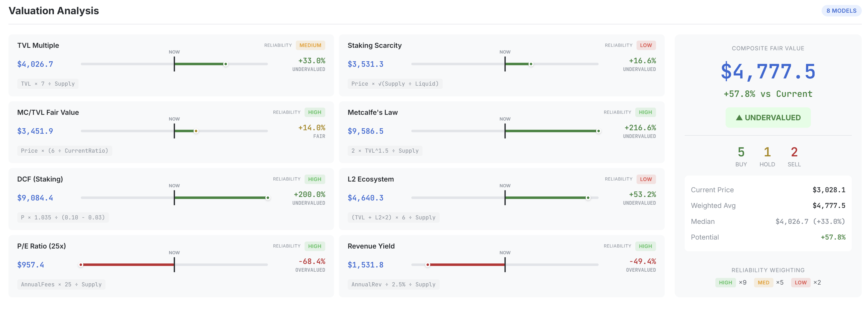
Task: Click the TVL Multiple slider dot
Action: point(225,64)
